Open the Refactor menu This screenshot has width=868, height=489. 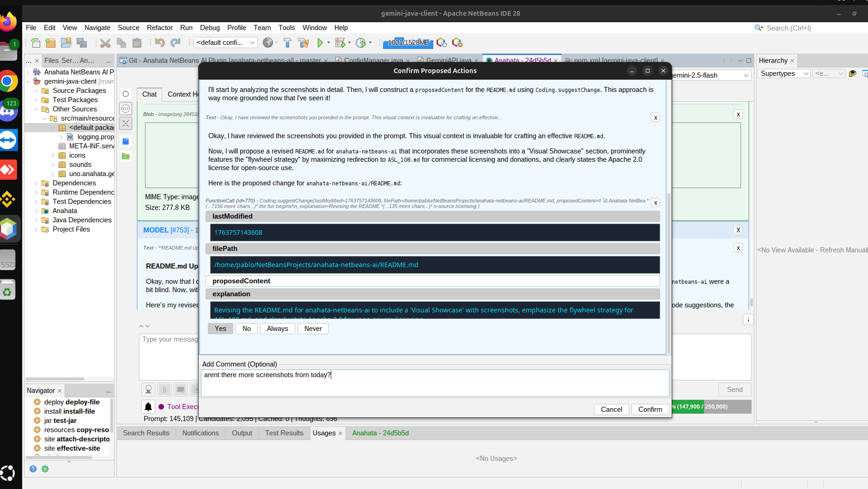159,28
